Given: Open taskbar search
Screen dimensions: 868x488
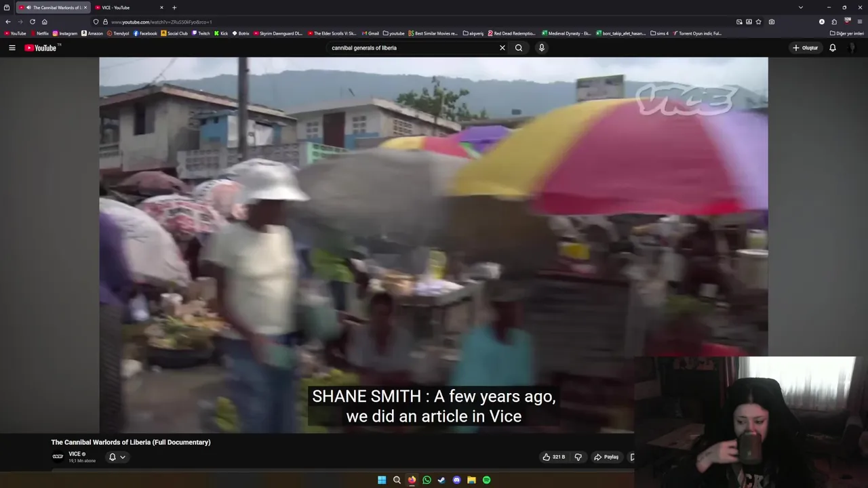Looking at the screenshot, I should click(397, 480).
